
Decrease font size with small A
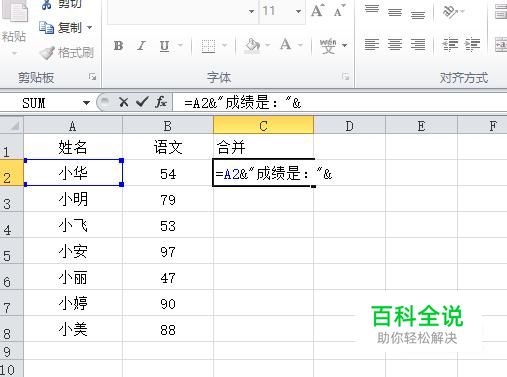pyautogui.click(x=339, y=11)
